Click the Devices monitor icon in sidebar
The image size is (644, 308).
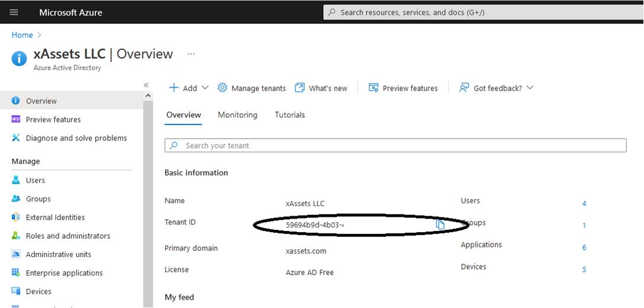pos(15,291)
